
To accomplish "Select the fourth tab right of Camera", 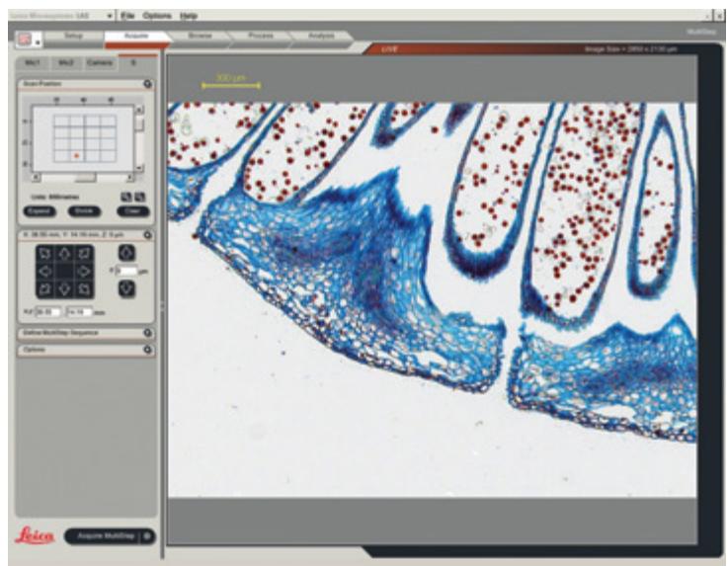I will pos(133,62).
